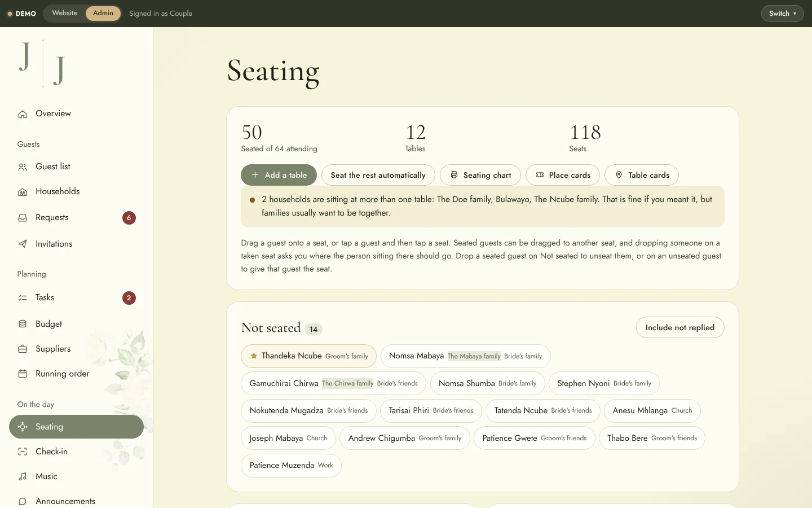Click the JJ monogram logo
The image size is (812, 508).
click(42, 63)
